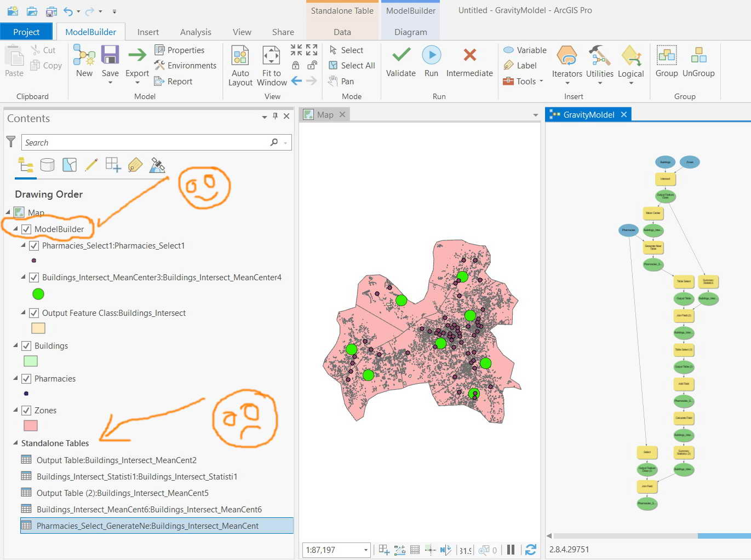Save the current model

pos(110,60)
